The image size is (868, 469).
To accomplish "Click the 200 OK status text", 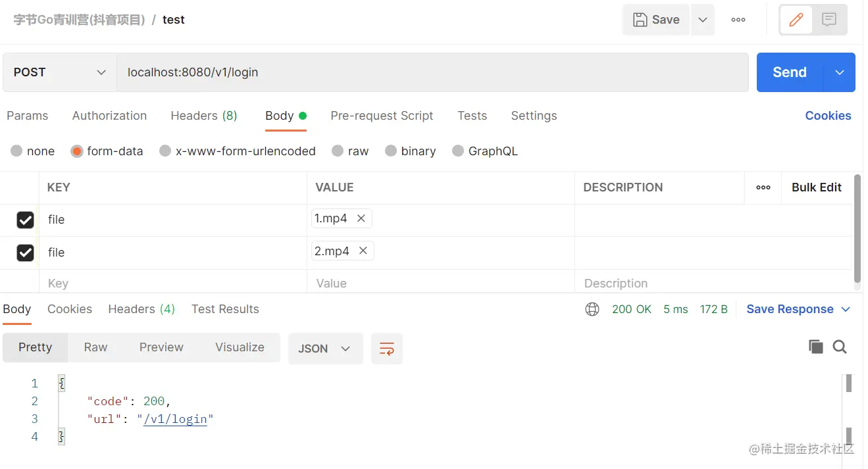I will (x=632, y=309).
